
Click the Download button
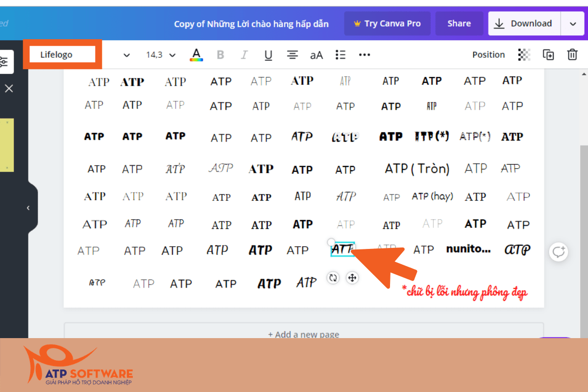coord(525,24)
